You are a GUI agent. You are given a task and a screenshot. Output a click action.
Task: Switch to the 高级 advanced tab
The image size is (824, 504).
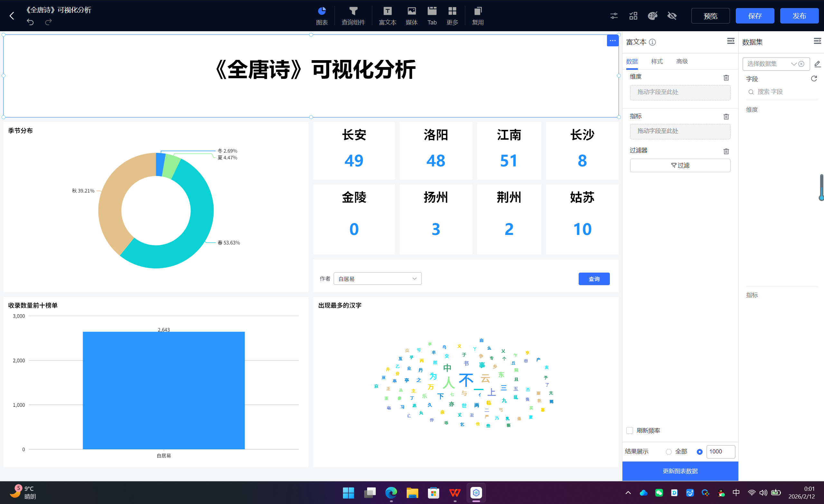(x=682, y=61)
